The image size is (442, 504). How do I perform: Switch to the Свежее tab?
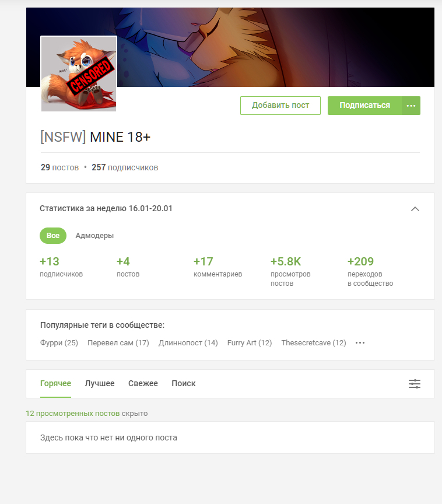pyautogui.click(x=143, y=383)
